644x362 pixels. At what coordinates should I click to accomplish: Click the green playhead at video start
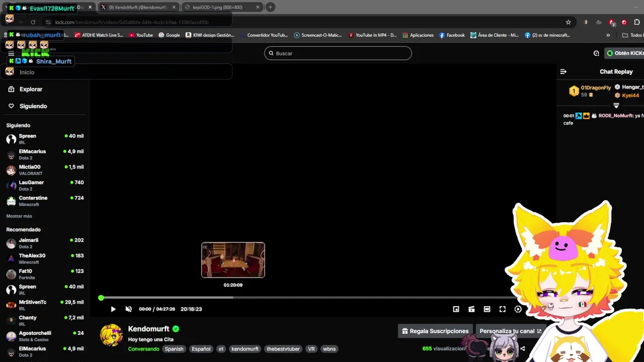click(101, 298)
